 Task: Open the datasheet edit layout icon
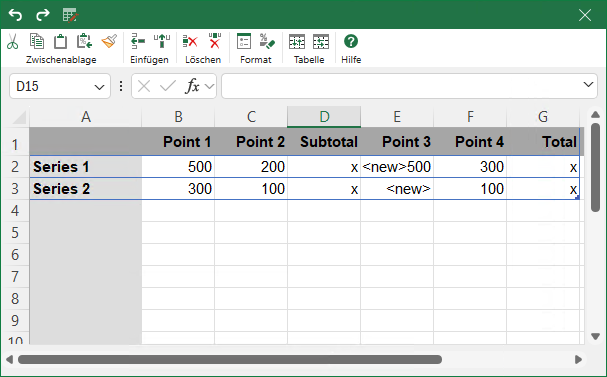70,15
